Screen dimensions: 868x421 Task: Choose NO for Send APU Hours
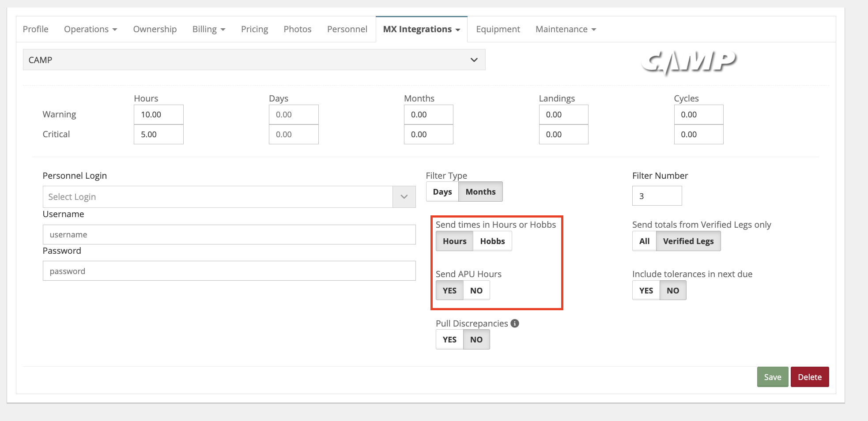point(476,291)
